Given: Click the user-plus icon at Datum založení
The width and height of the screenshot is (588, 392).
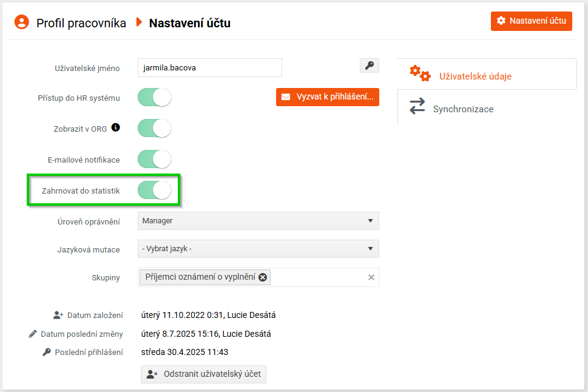Looking at the screenshot, I should [58, 315].
